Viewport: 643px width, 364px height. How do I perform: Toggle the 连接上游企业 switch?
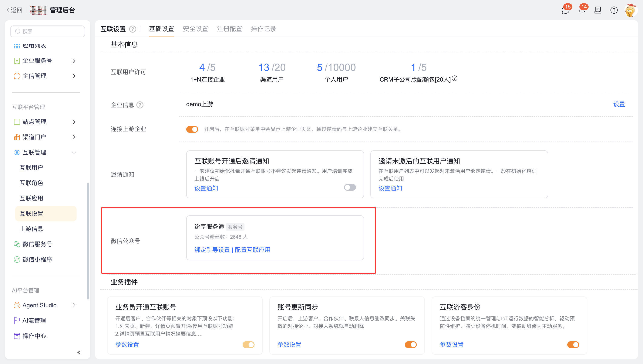192,129
